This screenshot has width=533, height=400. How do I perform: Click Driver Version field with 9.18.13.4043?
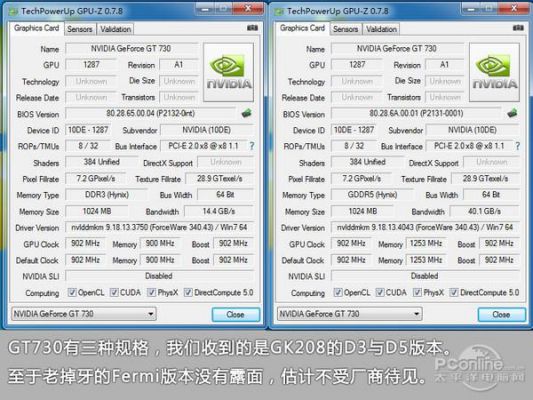click(426, 227)
